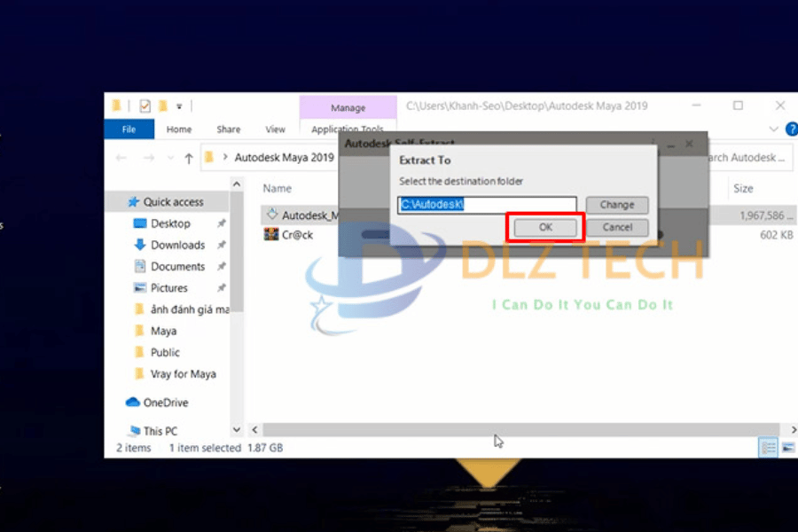Select OneDrive in navigation pane
This screenshot has width=798, height=532.
(166, 403)
